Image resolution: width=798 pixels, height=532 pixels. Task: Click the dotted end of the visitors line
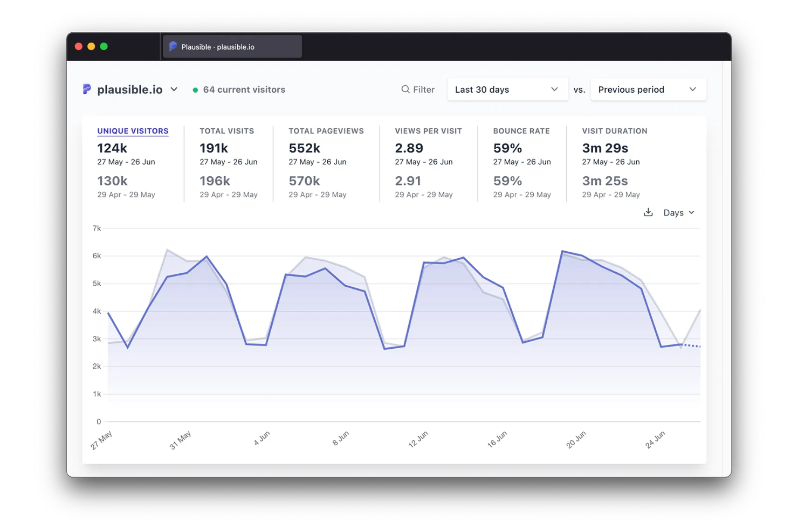[691, 346]
